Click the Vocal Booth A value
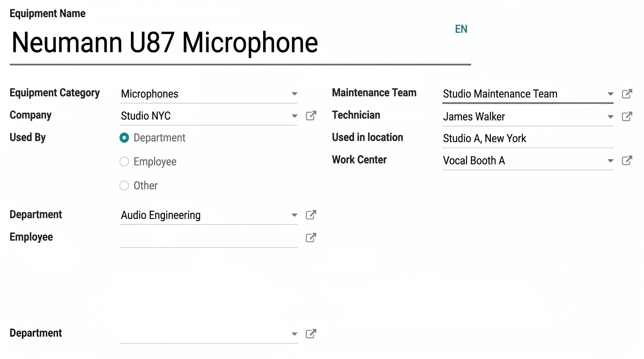The image size is (644, 359). tap(474, 161)
